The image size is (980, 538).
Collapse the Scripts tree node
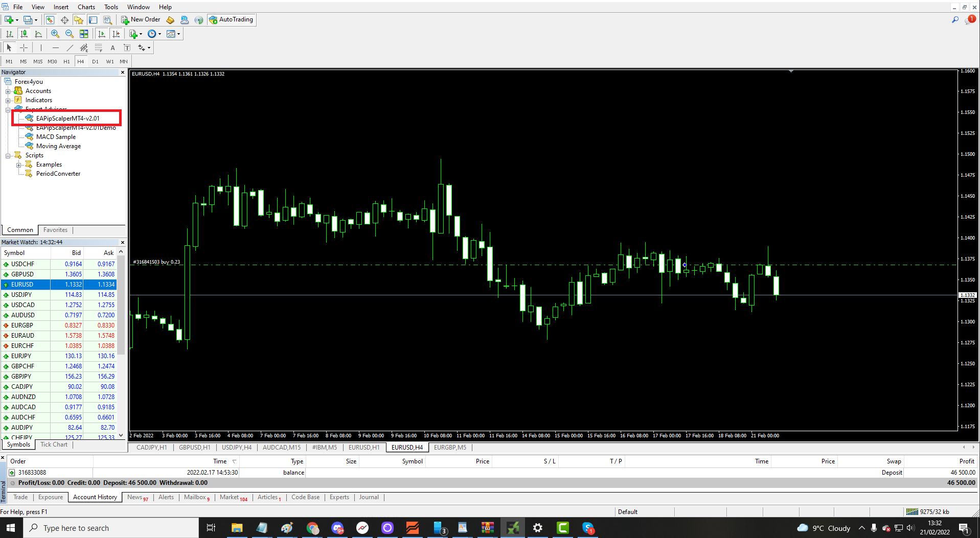pyautogui.click(x=8, y=156)
